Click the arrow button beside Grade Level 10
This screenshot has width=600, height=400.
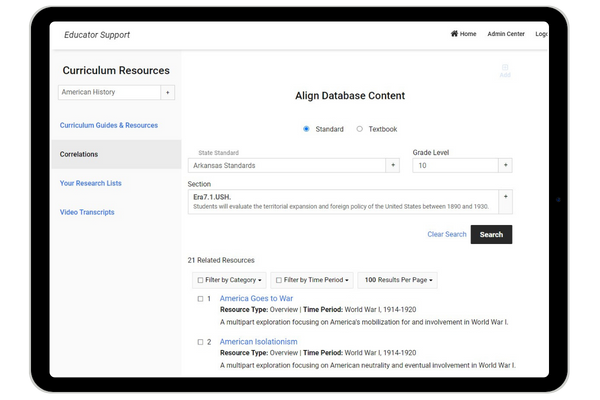click(x=505, y=165)
